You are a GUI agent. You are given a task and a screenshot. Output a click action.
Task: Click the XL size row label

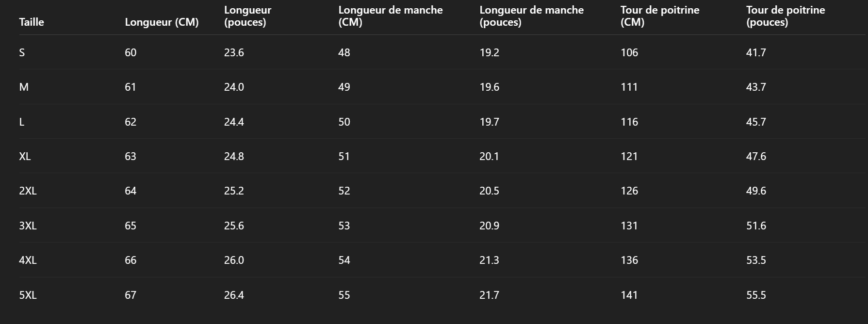[25, 157]
